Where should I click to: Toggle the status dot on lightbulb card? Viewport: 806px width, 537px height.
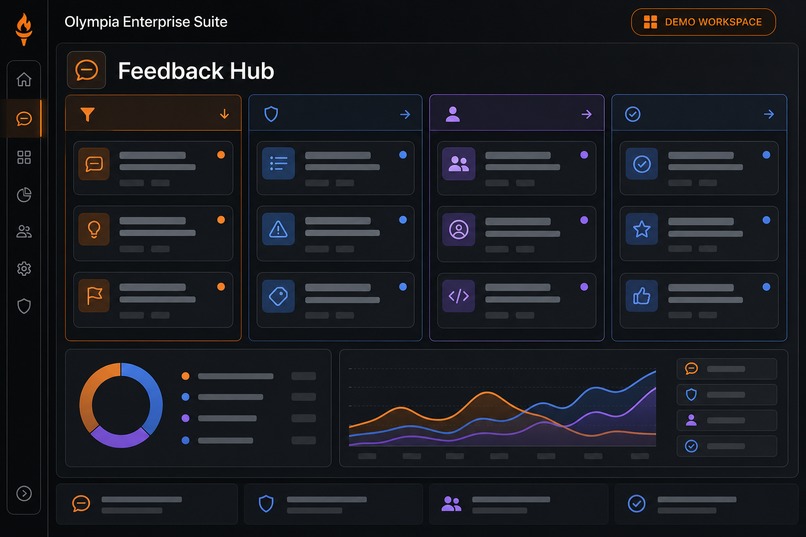(221, 220)
